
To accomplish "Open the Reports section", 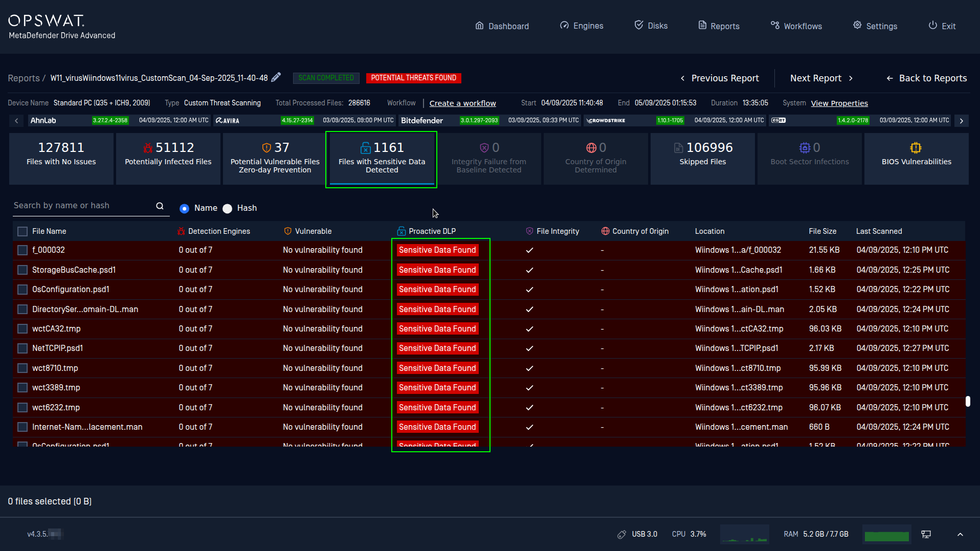I will (x=719, y=26).
